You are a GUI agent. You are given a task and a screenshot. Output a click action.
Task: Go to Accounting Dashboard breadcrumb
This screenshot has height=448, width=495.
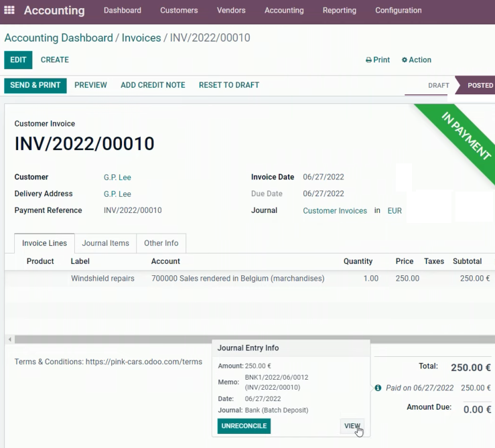(59, 38)
